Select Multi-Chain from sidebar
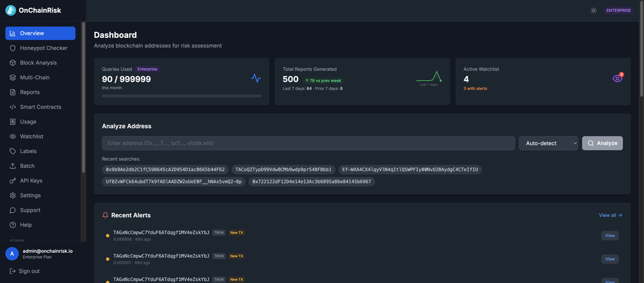Screen dimensions: 644x283 (40, 78)
